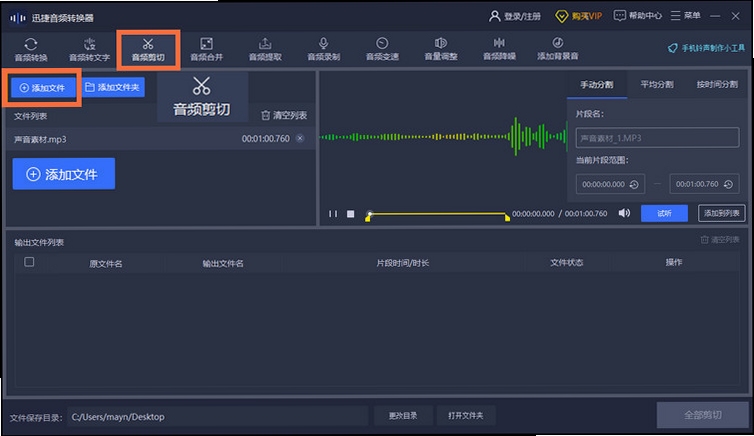Switch to the 平均分割 tab
754x436 pixels.
point(657,85)
